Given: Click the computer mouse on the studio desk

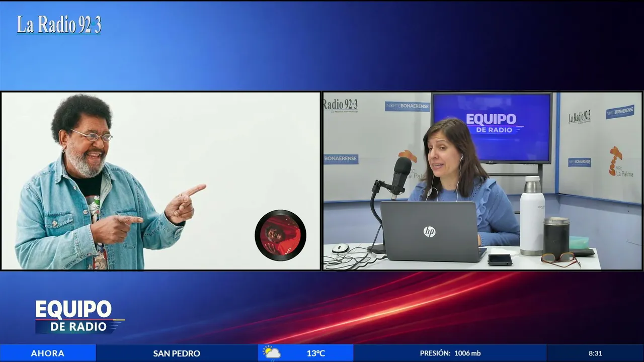Looking at the screenshot, I should [x=341, y=248].
